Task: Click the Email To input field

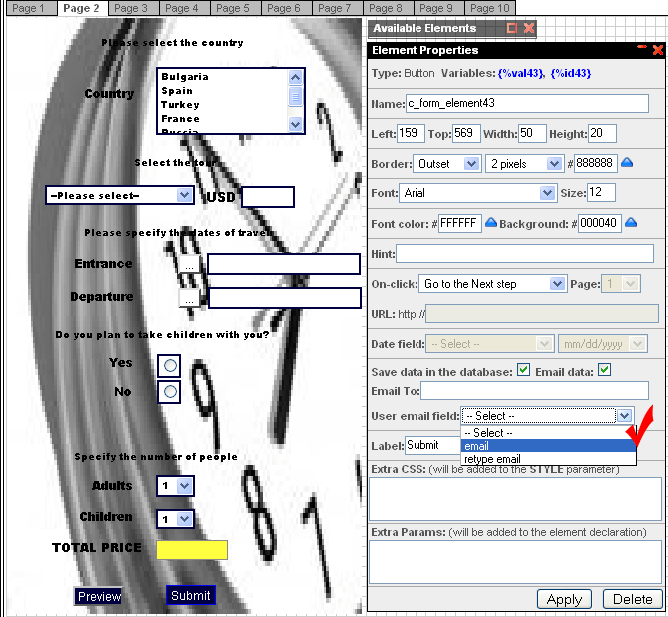Action: click(x=535, y=391)
